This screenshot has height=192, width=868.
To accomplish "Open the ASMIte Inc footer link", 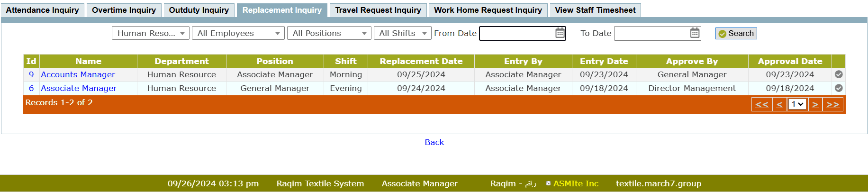I will pyautogui.click(x=576, y=183).
